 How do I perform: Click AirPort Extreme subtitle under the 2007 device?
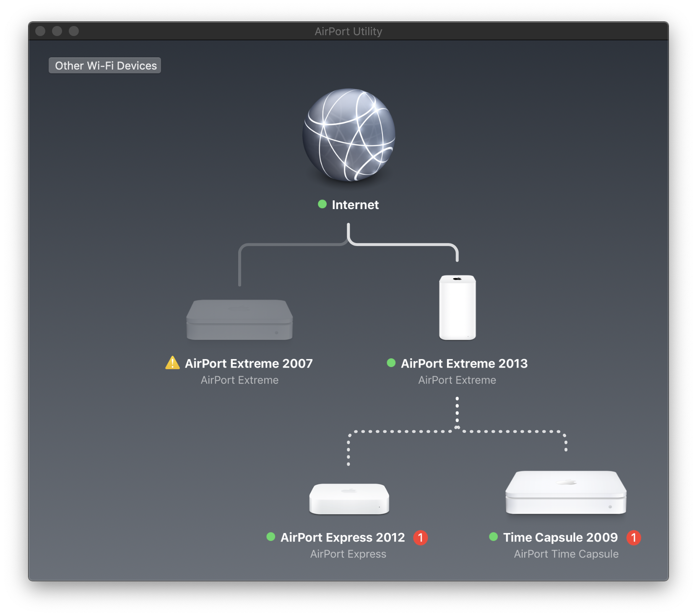[x=239, y=380]
